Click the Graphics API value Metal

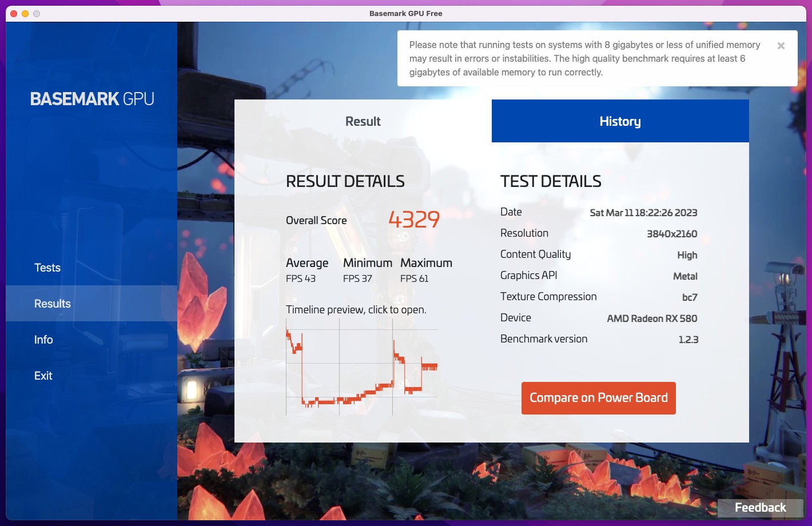tap(685, 276)
